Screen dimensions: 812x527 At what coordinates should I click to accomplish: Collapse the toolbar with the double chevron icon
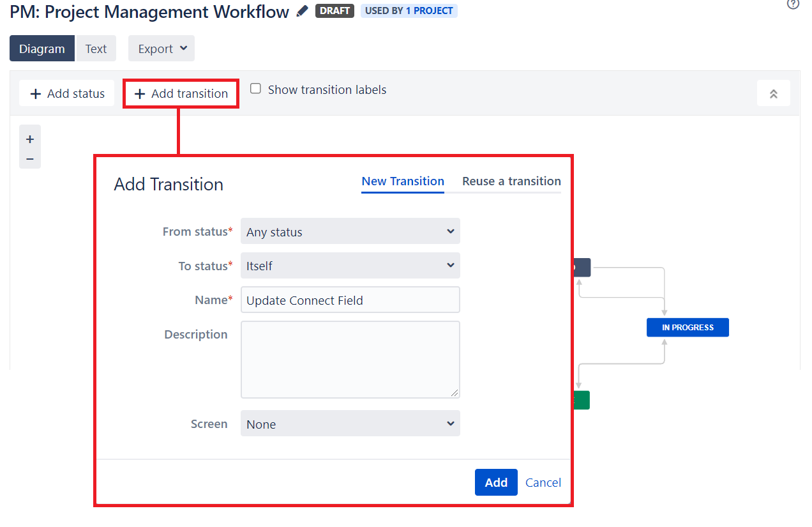tap(773, 93)
